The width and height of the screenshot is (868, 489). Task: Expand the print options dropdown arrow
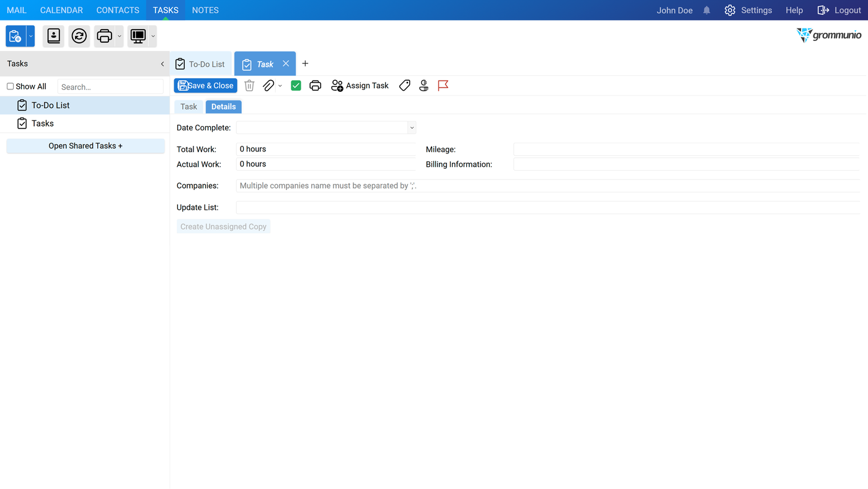pyautogui.click(x=120, y=37)
